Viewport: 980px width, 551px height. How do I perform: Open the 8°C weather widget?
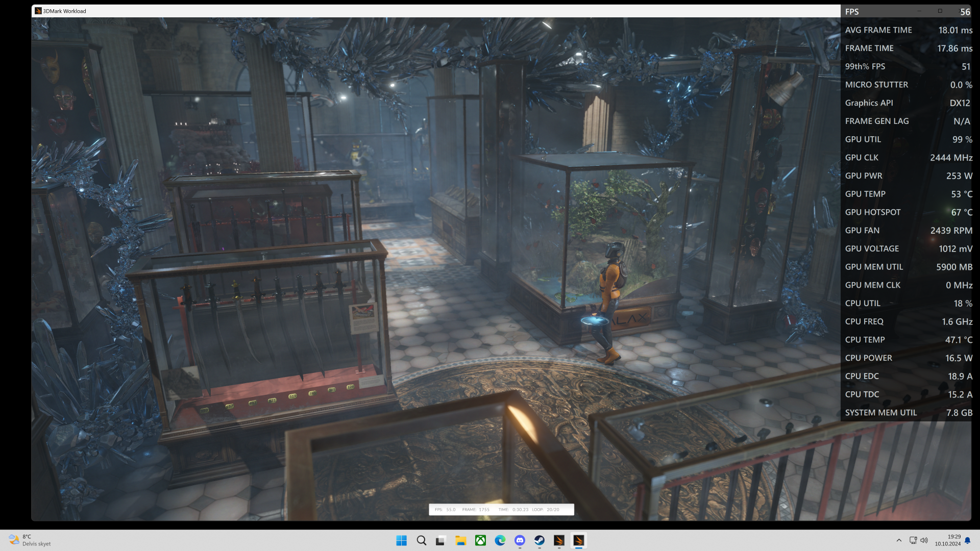[30, 540]
